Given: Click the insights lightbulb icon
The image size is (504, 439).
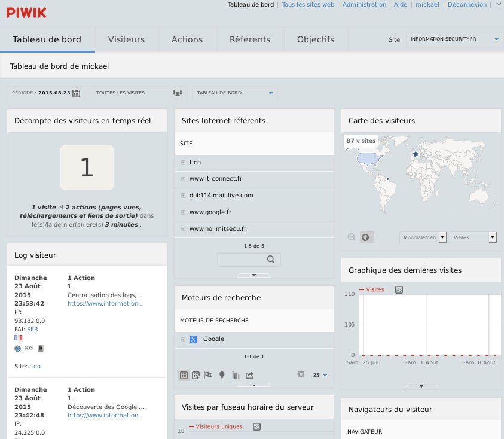Looking at the screenshot, I should [222, 376].
